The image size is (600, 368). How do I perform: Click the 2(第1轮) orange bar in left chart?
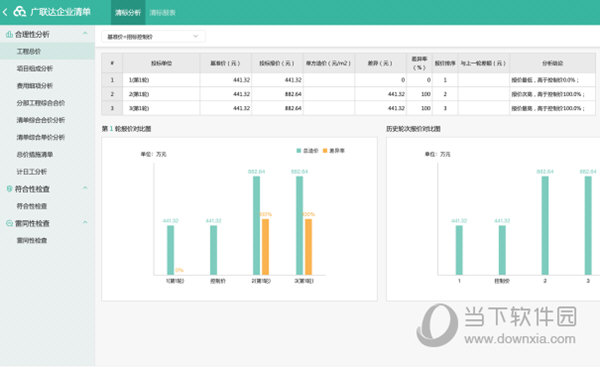click(265, 247)
